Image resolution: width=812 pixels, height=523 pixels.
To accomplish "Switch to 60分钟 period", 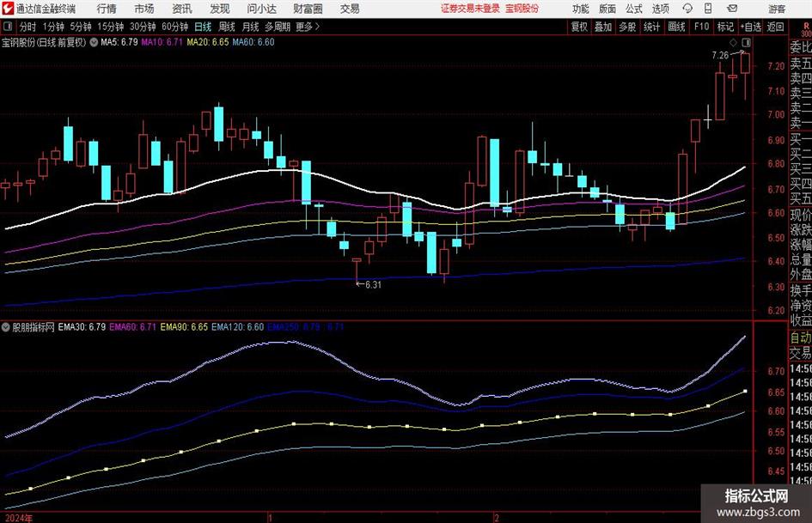I will [x=175, y=27].
